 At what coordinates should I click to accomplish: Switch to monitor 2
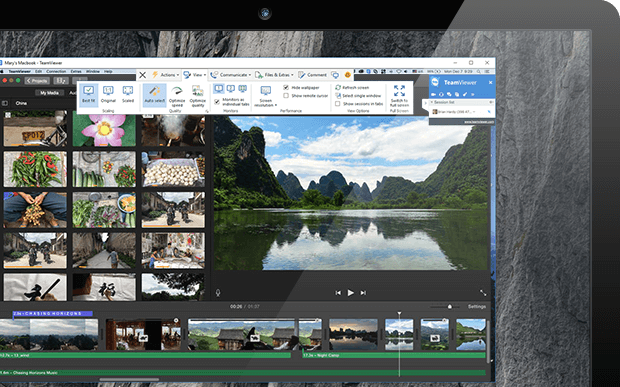pyautogui.click(x=231, y=89)
